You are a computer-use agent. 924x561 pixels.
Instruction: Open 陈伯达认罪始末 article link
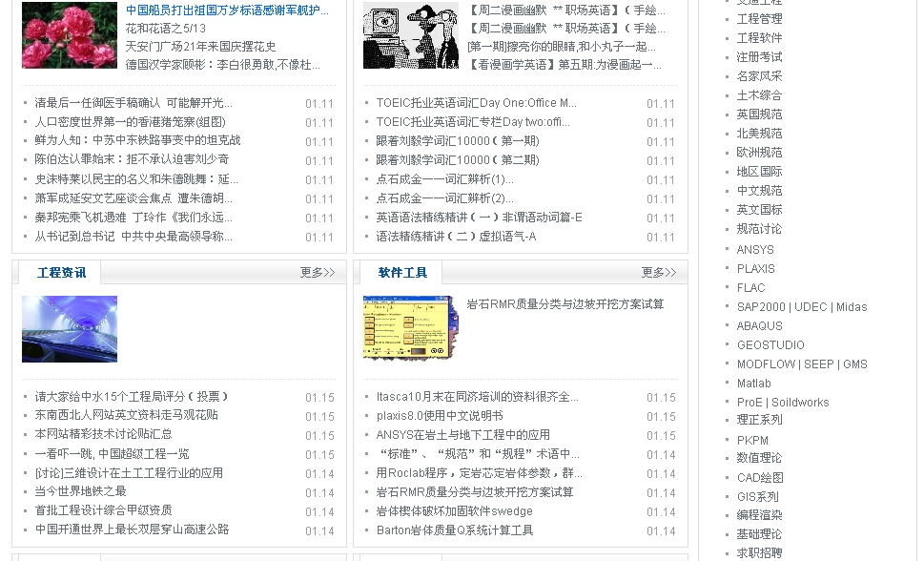132,159
